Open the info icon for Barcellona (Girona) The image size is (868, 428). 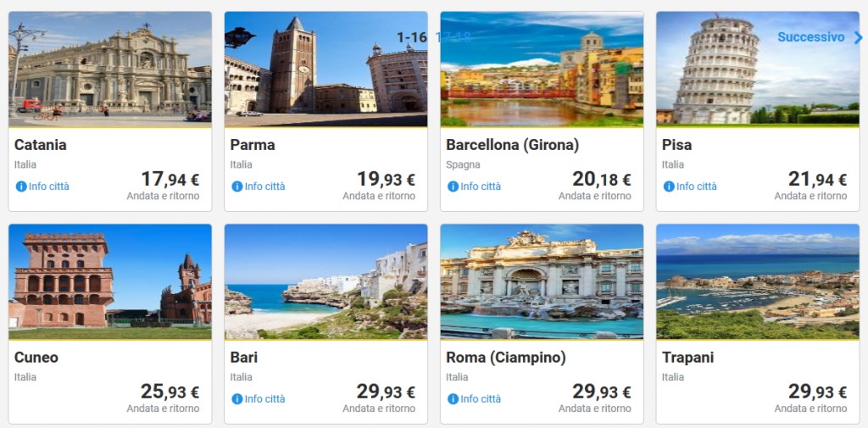[x=453, y=186]
